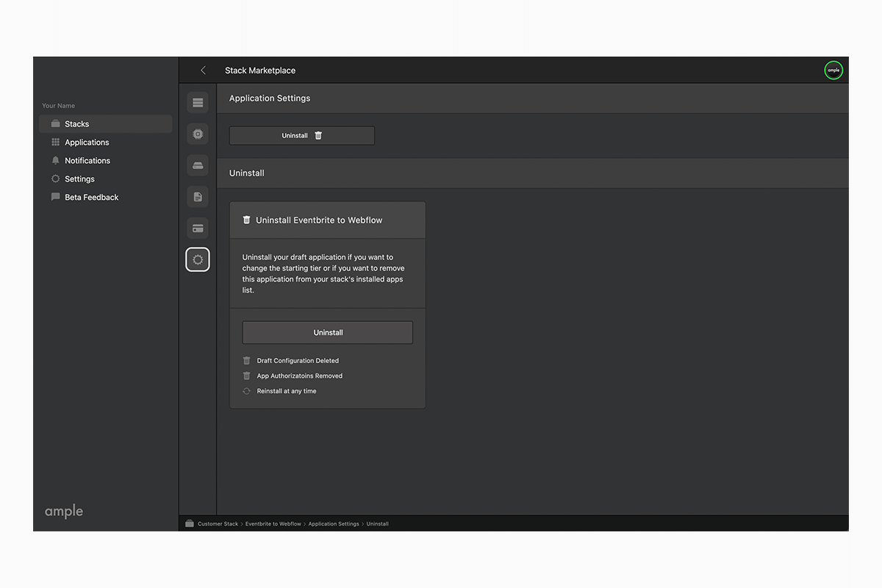This screenshot has height=588, width=882.
Task: Go to Eventbrite to Webflow breadcrumb
Action: tap(273, 524)
